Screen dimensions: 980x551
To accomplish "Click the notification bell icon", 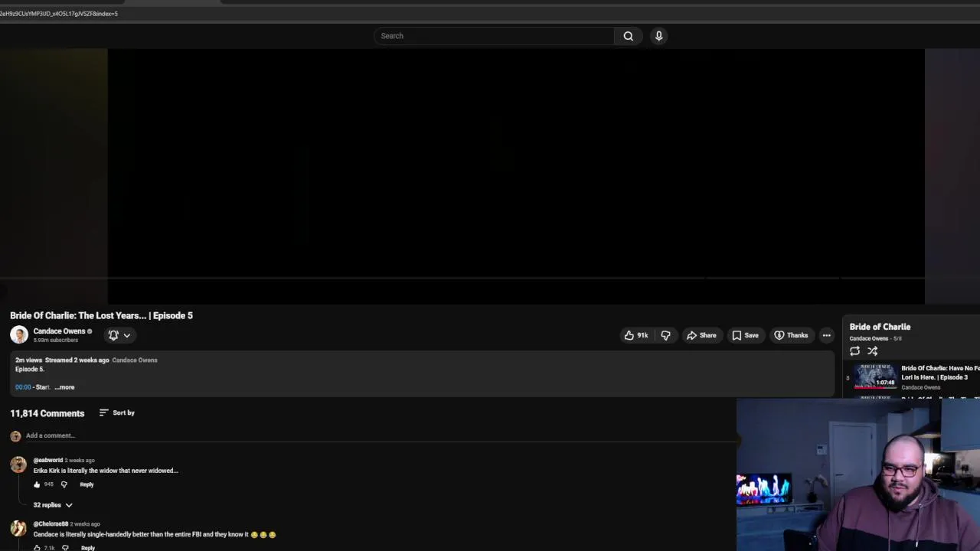I will click(x=113, y=335).
